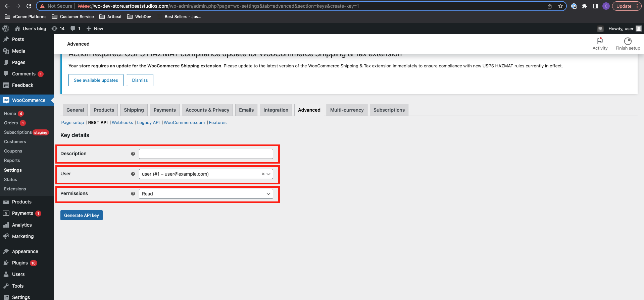Click Generate API key button

pyautogui.click(x=82, y=215)
